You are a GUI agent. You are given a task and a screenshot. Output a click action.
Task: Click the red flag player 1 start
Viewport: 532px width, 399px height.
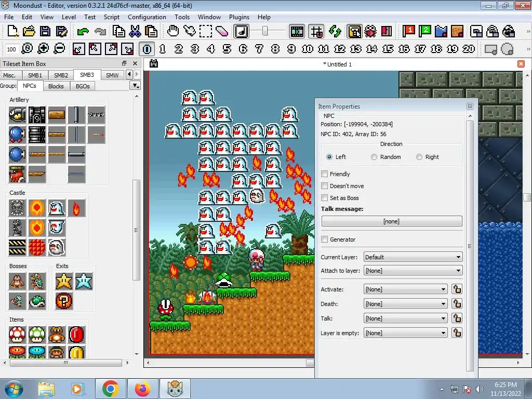409,32
